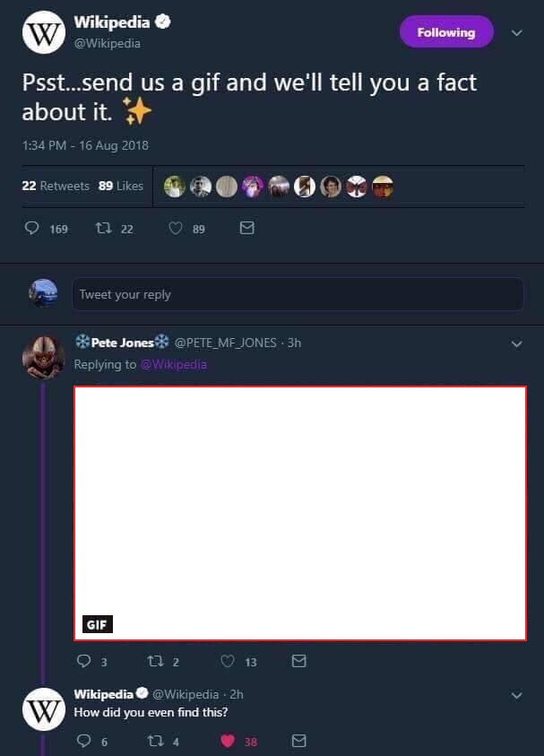Like the main Wikipedia tweet
The width and height of the screenshot is (544, 756).
[176, 228]
